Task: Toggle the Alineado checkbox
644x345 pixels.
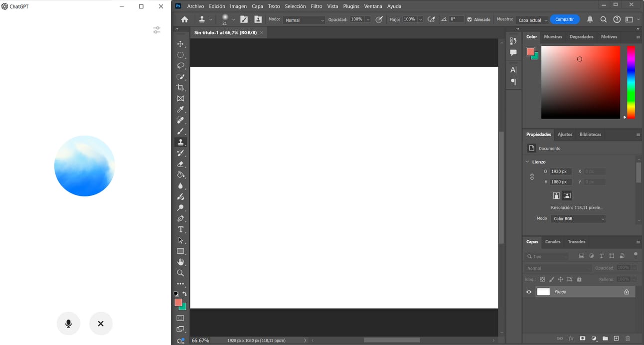Action: coord(470,20)
